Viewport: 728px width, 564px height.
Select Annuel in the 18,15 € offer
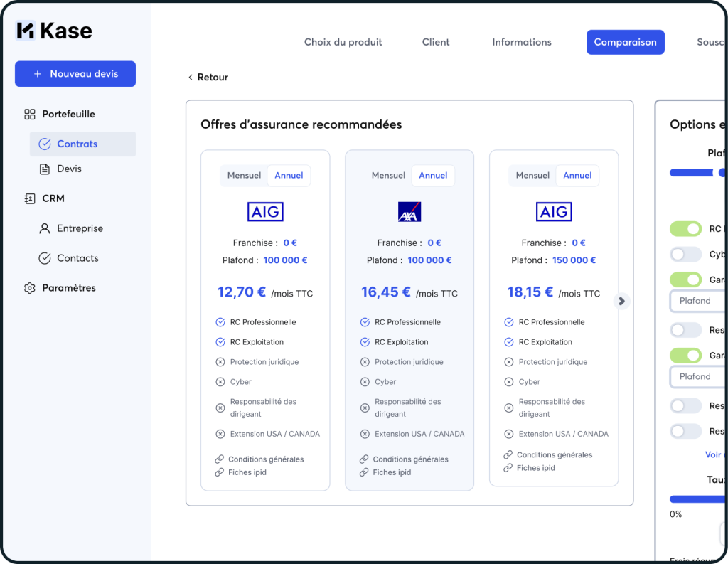(577, 176)
